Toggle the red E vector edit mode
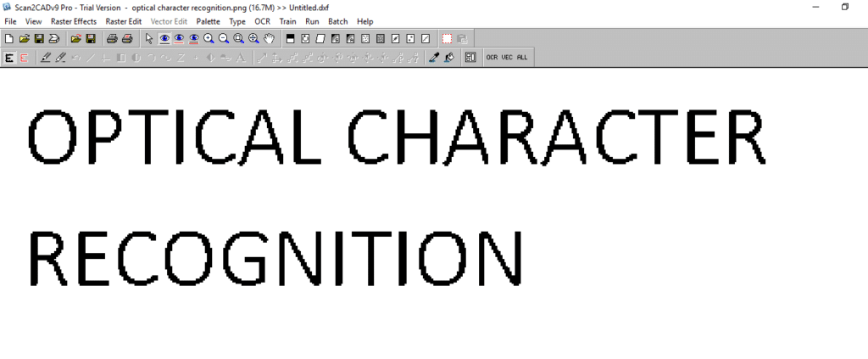 click(24, 57)
